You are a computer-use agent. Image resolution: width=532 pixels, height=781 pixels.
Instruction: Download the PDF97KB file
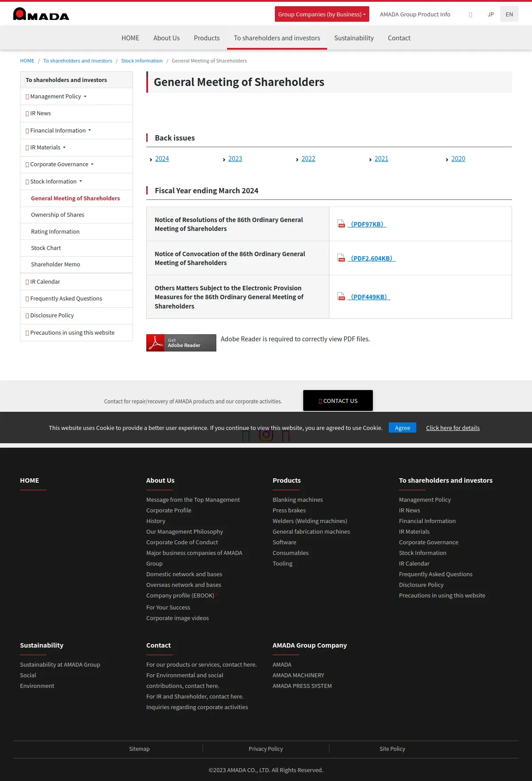click(x=367, y=224)
